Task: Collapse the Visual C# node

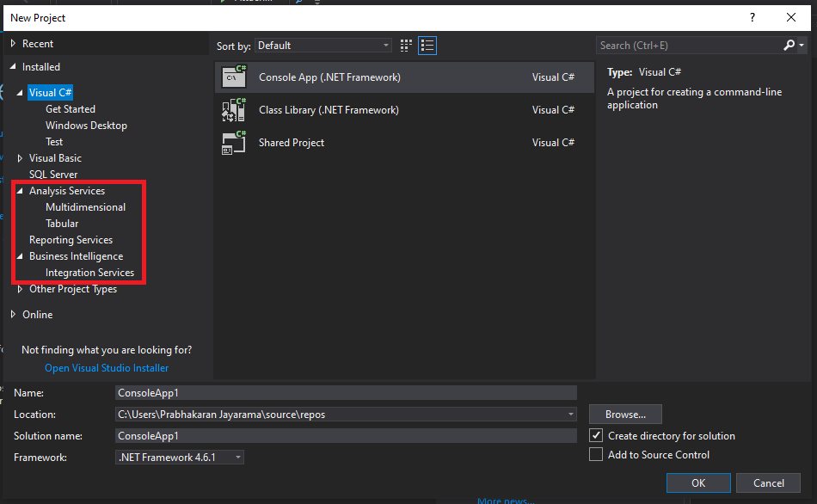Action: coord(20,93)
